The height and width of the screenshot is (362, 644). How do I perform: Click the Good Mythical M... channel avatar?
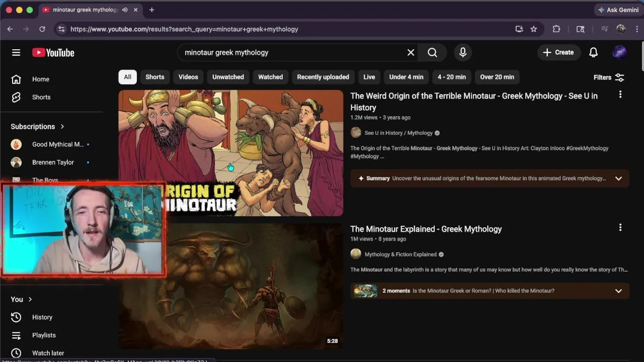click(16, 144)
